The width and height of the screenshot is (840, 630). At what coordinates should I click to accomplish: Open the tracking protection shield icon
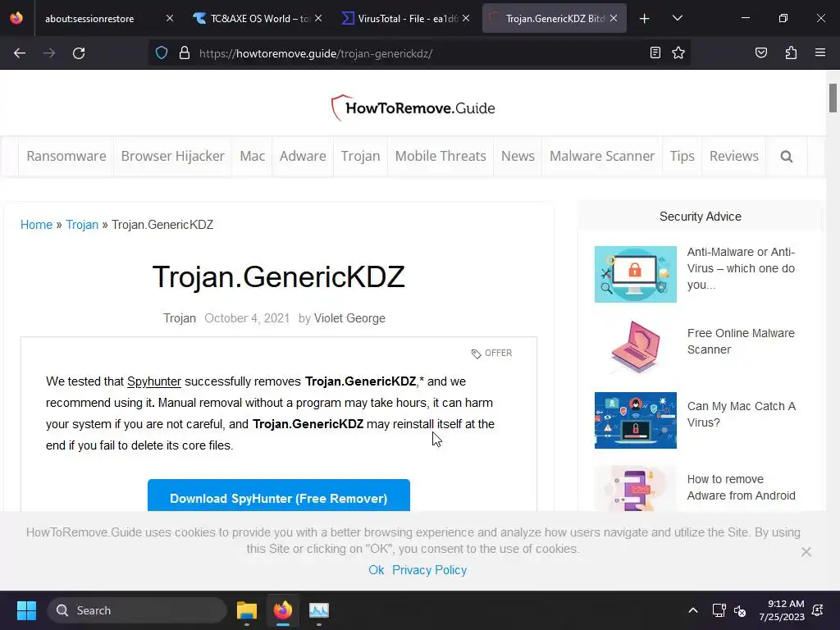point(162,53)
